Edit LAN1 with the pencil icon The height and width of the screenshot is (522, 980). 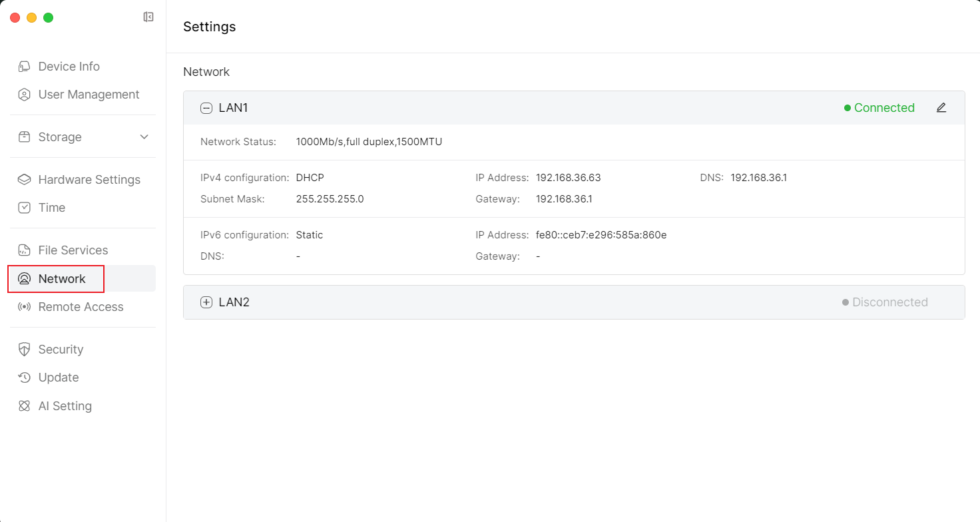click(x=941, y=108)
